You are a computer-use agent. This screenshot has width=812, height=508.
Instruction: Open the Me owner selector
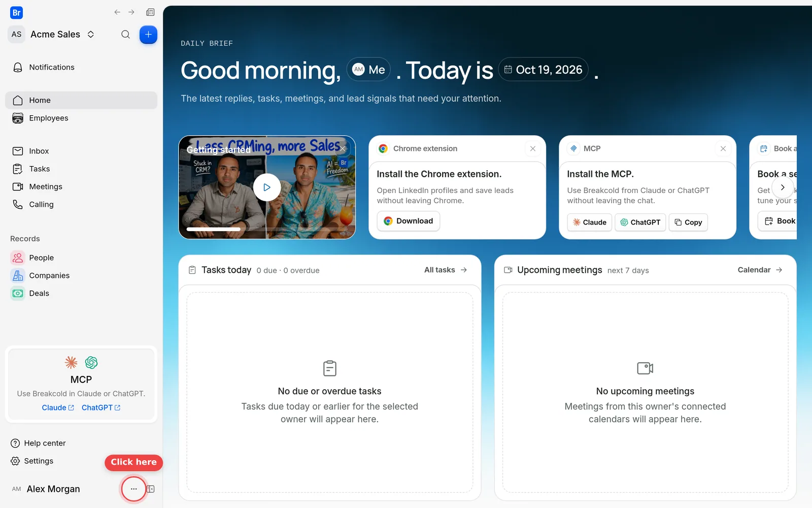coord(368,70)
